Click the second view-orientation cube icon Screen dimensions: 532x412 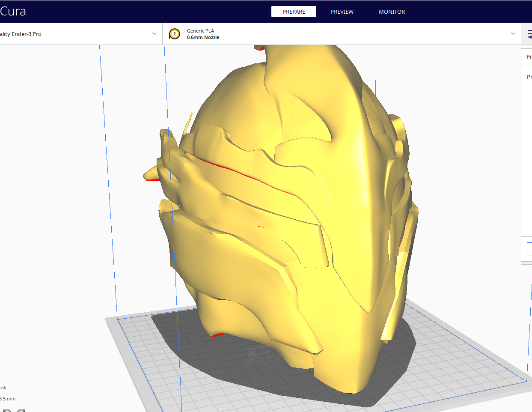coord(21,410)
